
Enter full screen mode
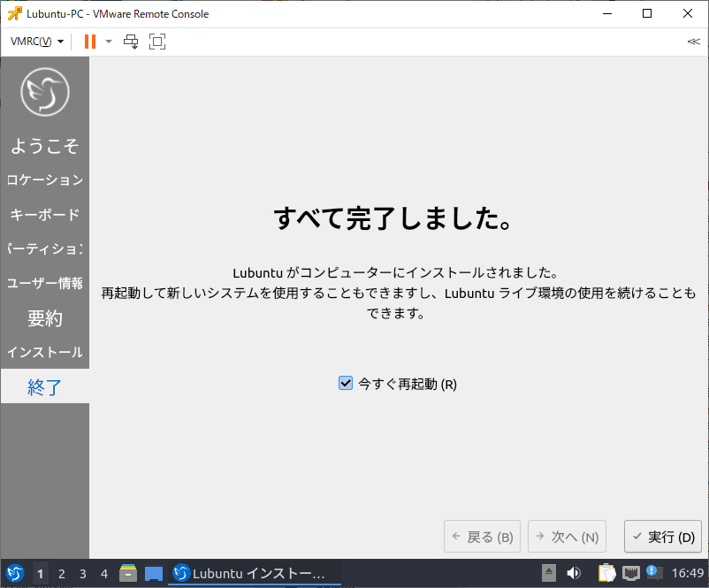[157, 42]
